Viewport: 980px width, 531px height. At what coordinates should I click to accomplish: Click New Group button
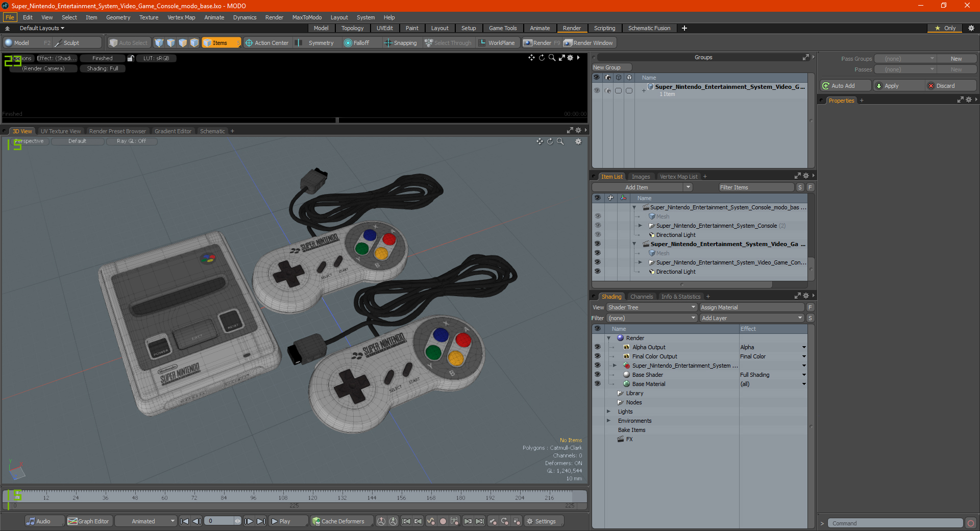611,67
